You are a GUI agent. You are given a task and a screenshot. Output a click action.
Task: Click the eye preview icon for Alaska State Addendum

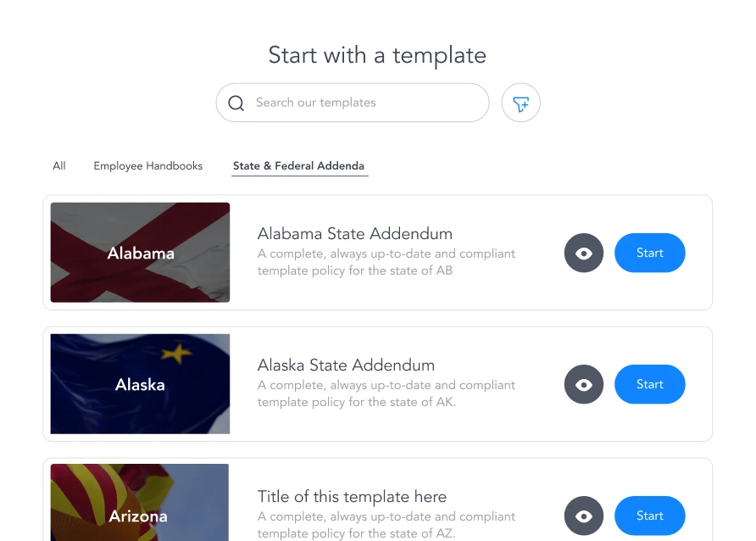(x=583, y=384)
